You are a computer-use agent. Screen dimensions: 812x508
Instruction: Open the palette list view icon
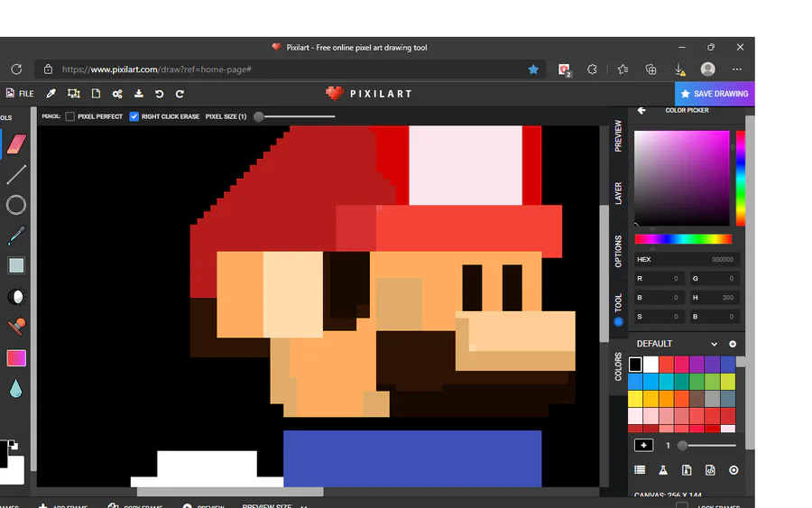pyautogui.click(x=640, y=470)
